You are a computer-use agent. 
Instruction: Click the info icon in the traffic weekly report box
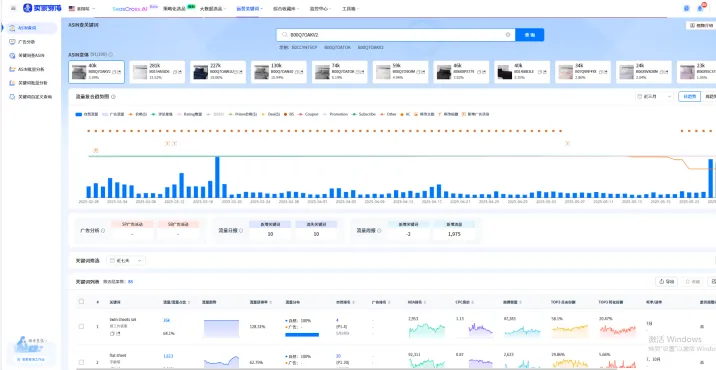379,231
